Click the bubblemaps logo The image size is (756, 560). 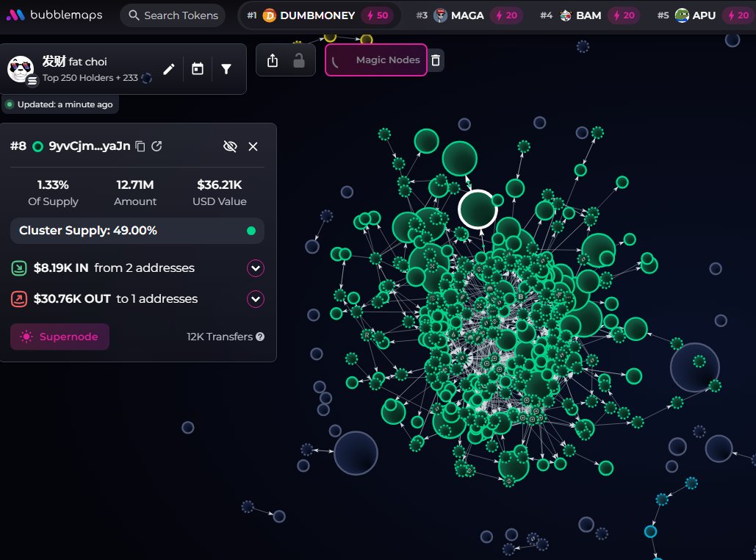point(54,15)
